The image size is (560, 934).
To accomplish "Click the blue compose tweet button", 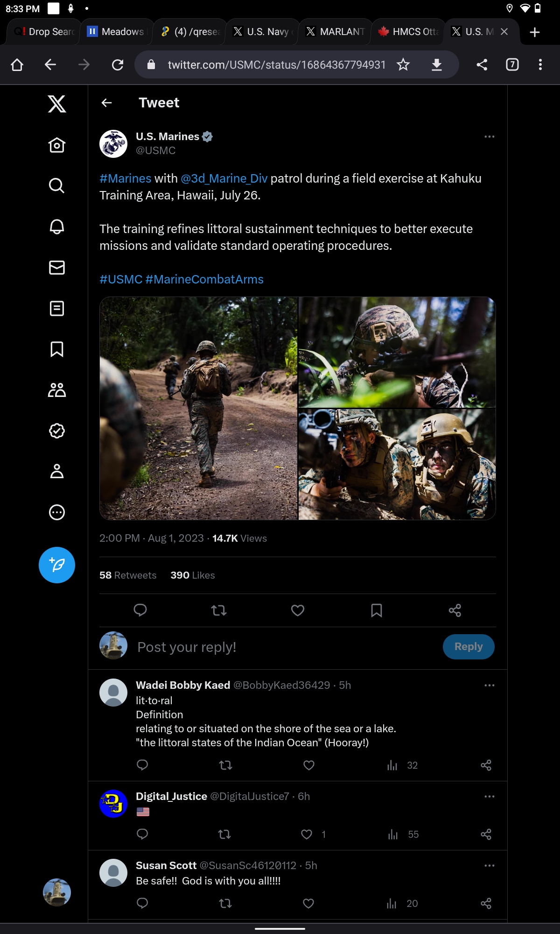I will [57, 565].
